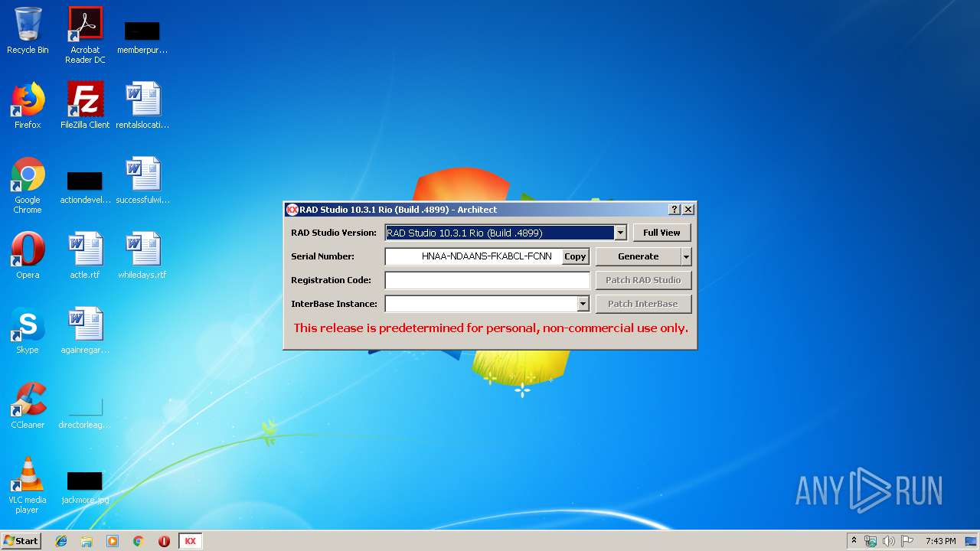Open the volume speaker tray icon
Viewport: 980px width, 551px height.
click(888, 541)
